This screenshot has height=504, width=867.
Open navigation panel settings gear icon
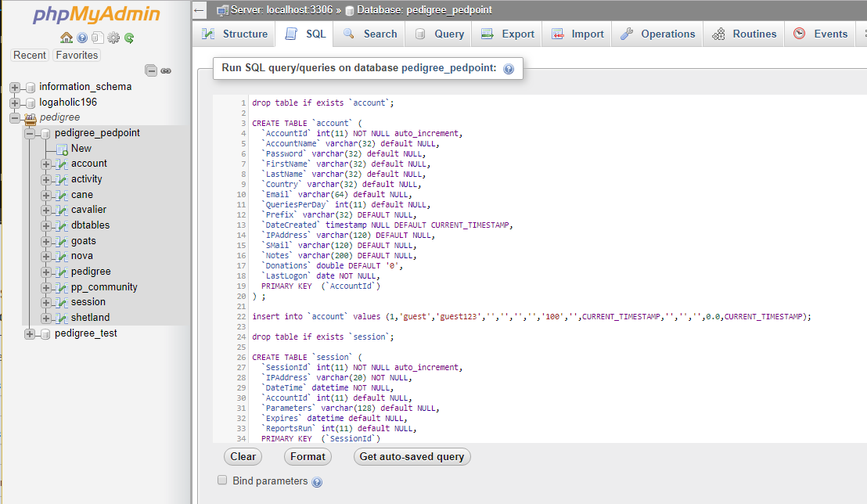coord(113,38)
